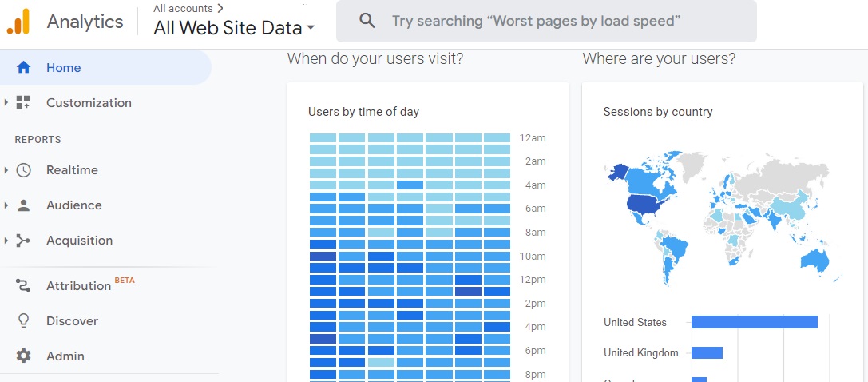Screen dimensions: 868x382
Task: Expand the Customization section arrow
Action: pyautogui.click(x=6, y=103)
